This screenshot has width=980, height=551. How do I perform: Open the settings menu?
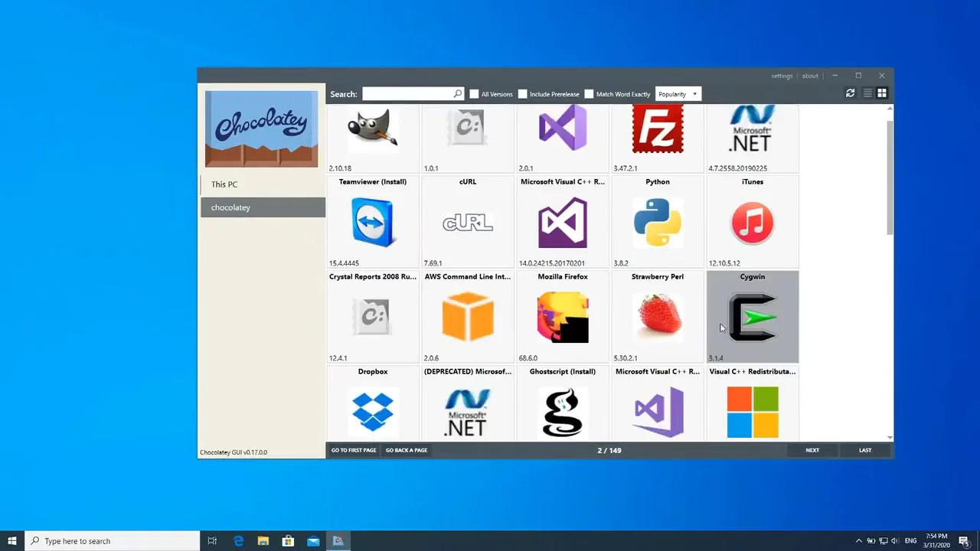tap(782, 75)
